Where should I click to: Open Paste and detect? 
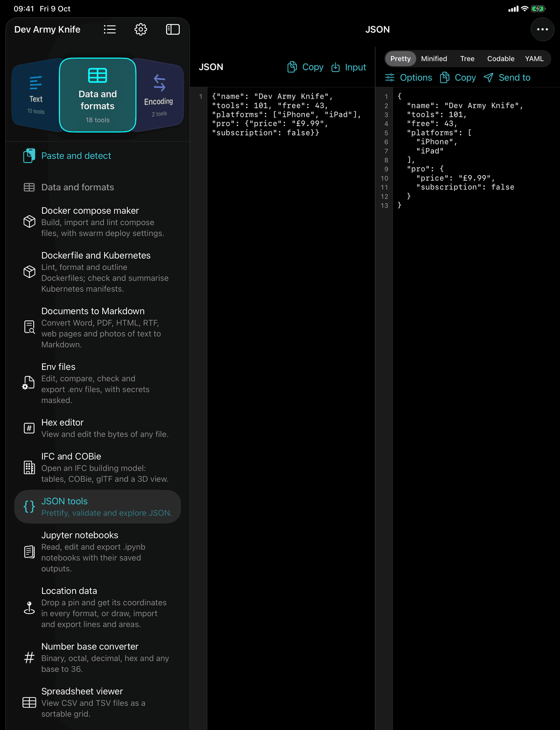coord(98,156)
